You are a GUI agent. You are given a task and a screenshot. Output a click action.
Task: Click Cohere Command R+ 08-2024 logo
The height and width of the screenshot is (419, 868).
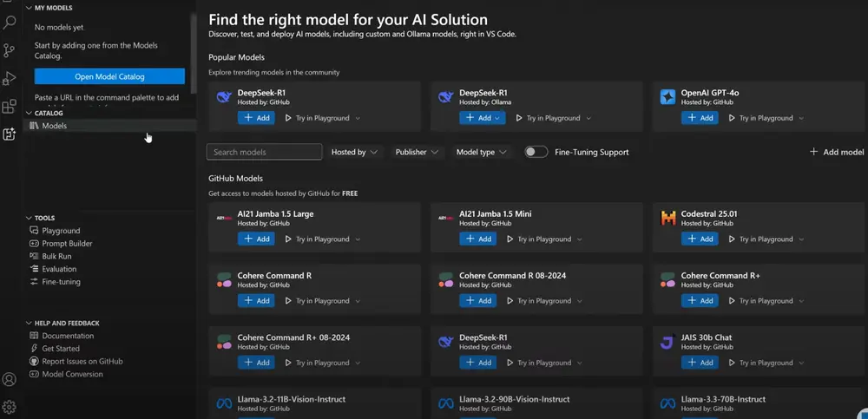pyautogui.click(x=224, y=342)
